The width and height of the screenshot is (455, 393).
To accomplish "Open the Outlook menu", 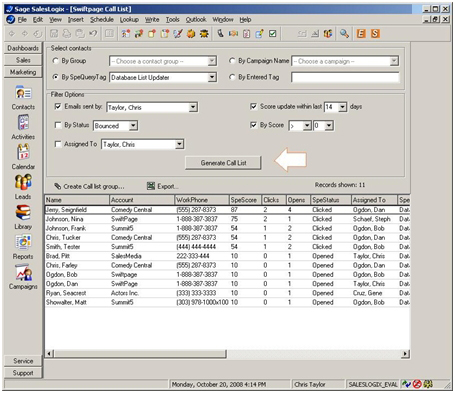I will [x=196, y=20].
